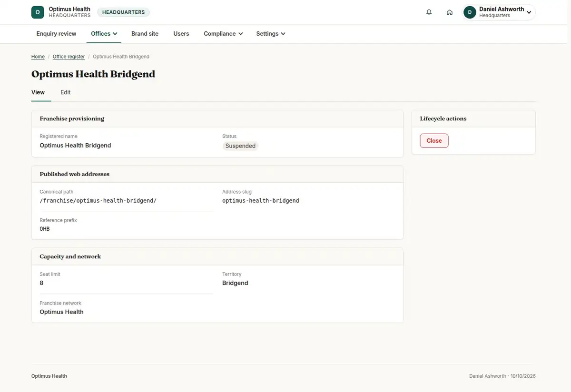Click the footer Optimus Health text
571x392 pixels.
coord(49,376)
